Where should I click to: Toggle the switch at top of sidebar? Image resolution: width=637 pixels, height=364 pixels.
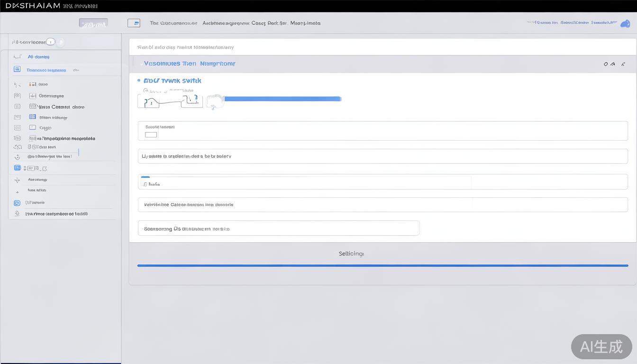pos(50,42)
